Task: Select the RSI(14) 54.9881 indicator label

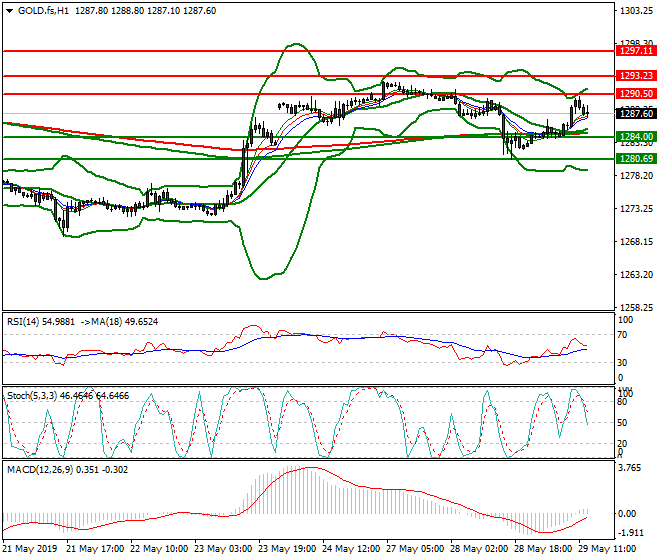Action: pyautogui.click(x=41, y=322)
